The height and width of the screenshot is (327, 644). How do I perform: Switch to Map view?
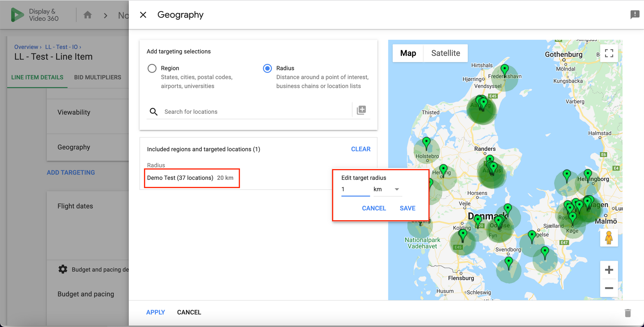(408, 53)
